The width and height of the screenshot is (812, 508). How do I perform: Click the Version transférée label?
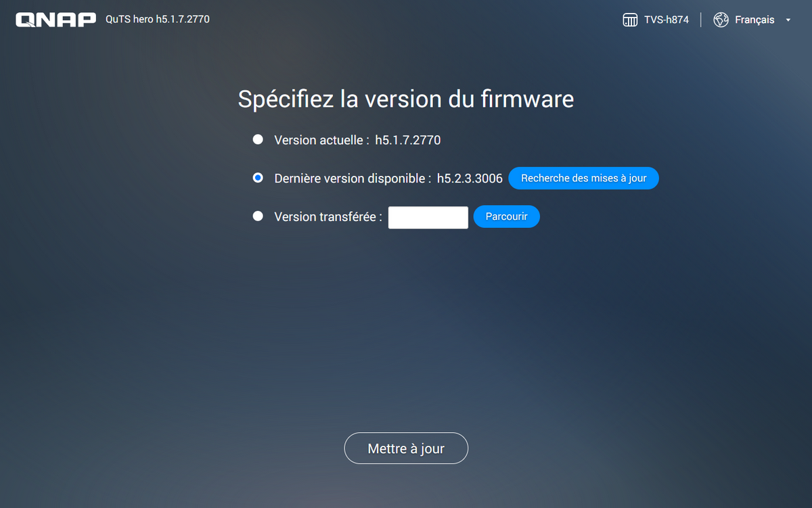click(x=328, y=217)
